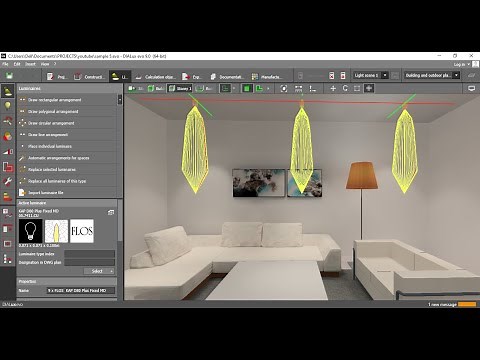Open the page layout icon in sidebar

click(x=7, y=229)
